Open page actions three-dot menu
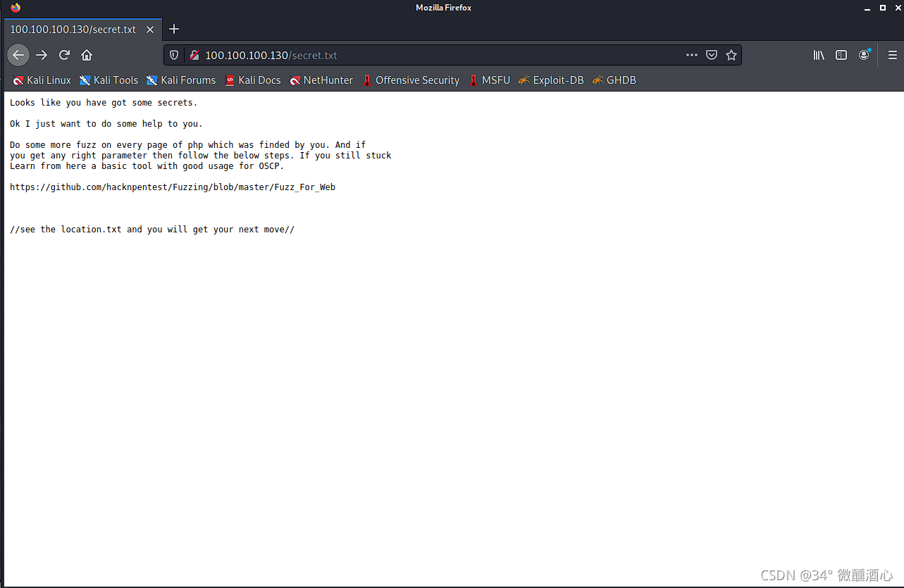This screenshot has height=588, width=904. [x=692, y=55]
